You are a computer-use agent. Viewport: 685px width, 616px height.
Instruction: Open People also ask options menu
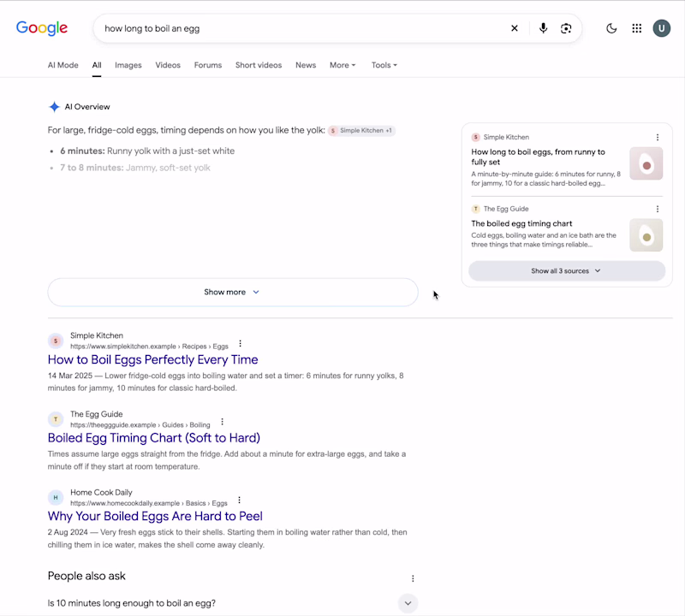click(x=413, y=578)
